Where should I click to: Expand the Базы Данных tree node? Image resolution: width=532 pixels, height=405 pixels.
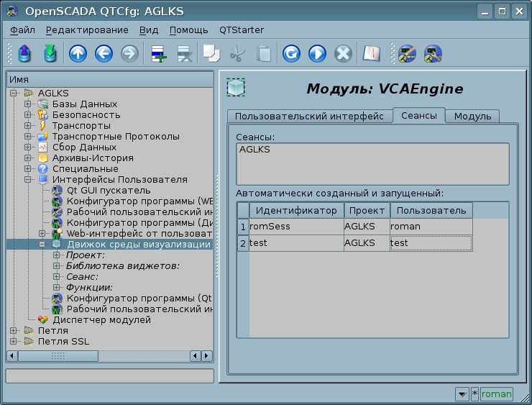(x=28, y=104)
